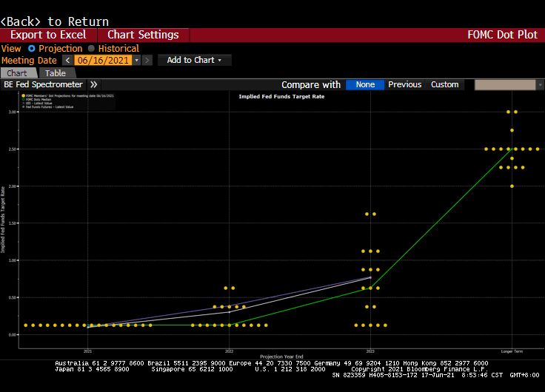Select the Projection view radio button
The width and height of the screenshot is (545, 392).
[x=31, y=49]
